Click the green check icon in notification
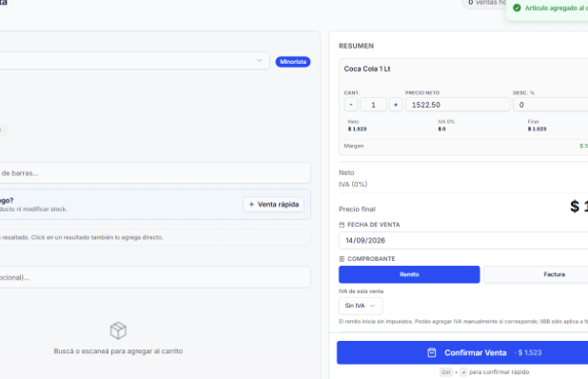The height and width of the screenshot is (379, 588). 517,8
